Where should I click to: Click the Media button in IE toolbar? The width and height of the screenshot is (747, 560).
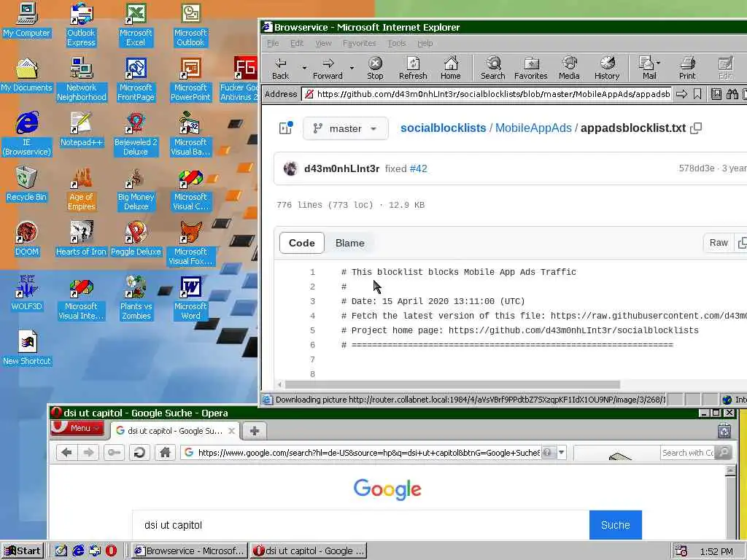point(569,68)
